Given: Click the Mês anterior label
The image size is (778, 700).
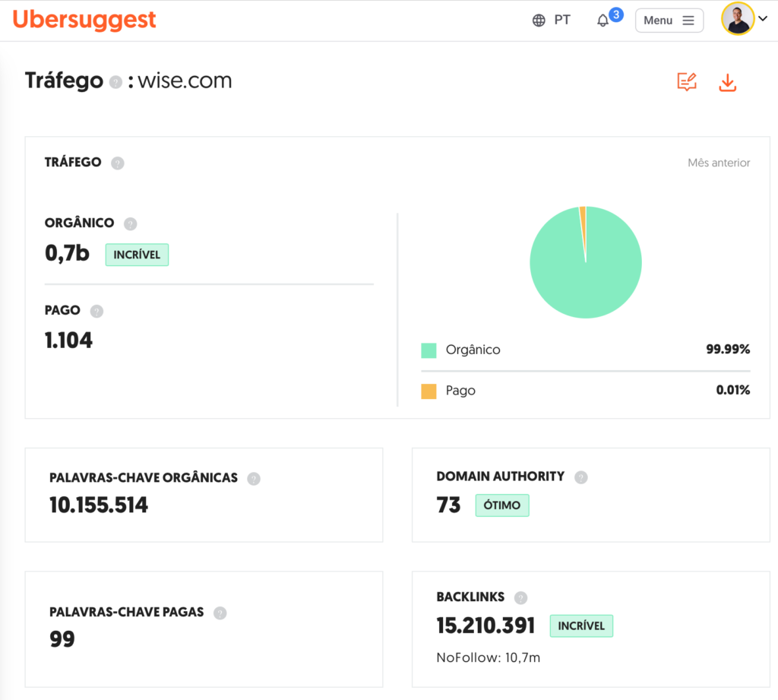Looking at the screenshot, I should click(x=719, y=163).
